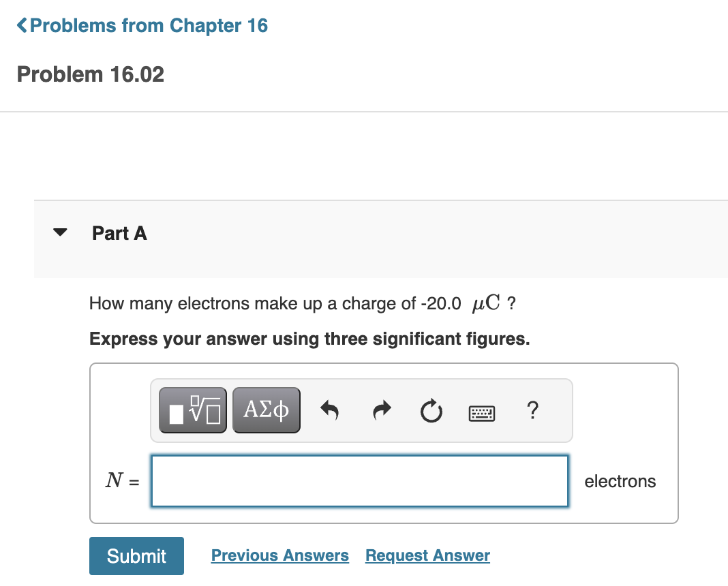Screen dimensions: 728x586
Task: Click the undo arrow in the answer toolbar
Action: click(x=329, y=410)
